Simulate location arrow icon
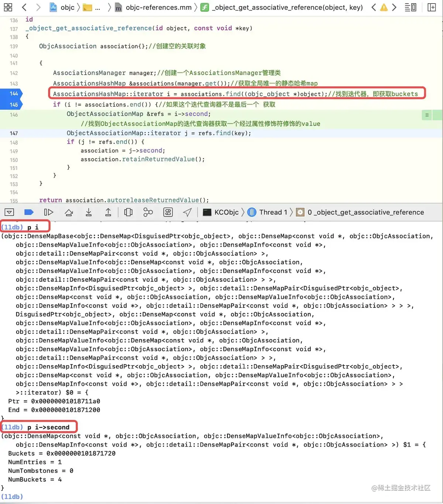 click(x=188, y=212)
